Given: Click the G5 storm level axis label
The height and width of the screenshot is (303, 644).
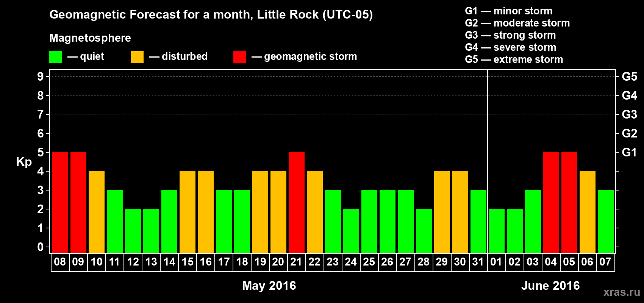Looking at the screenshot, I should (629, 77).
